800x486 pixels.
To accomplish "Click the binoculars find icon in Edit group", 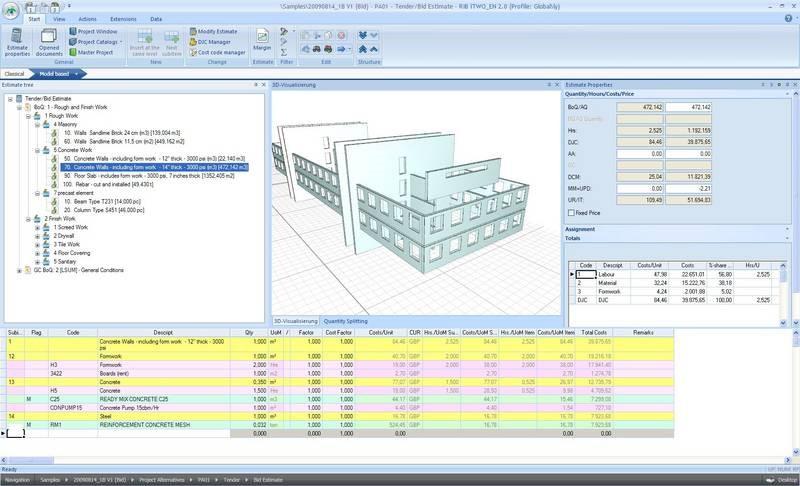I will 317,49.
